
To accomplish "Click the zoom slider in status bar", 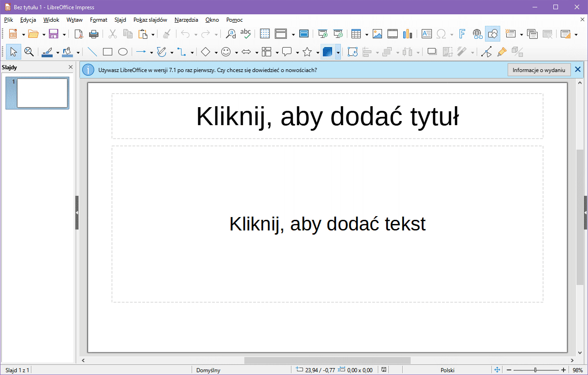I will coord(535,370).
